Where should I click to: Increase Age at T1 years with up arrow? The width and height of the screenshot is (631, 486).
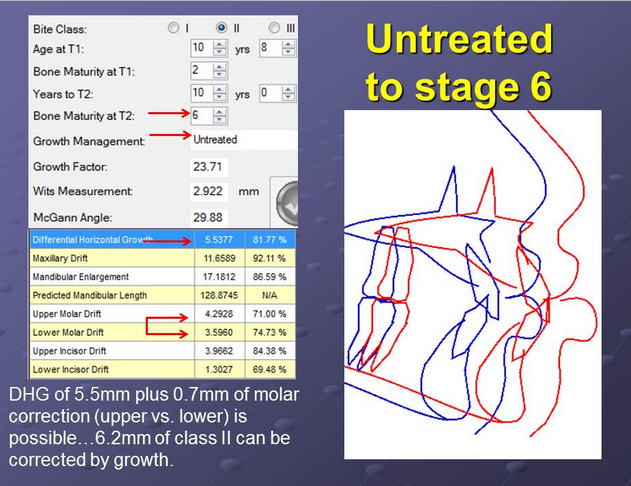(x=221, y=43)
